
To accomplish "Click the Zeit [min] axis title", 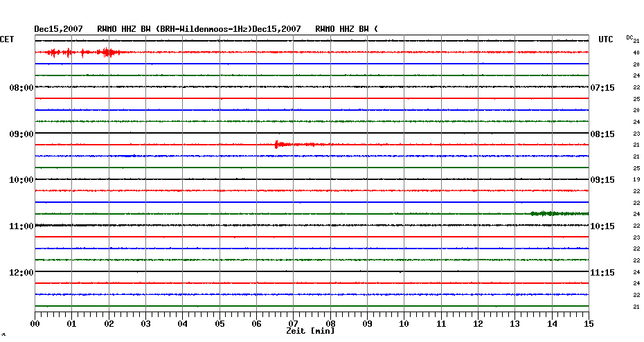I will 310,331.
